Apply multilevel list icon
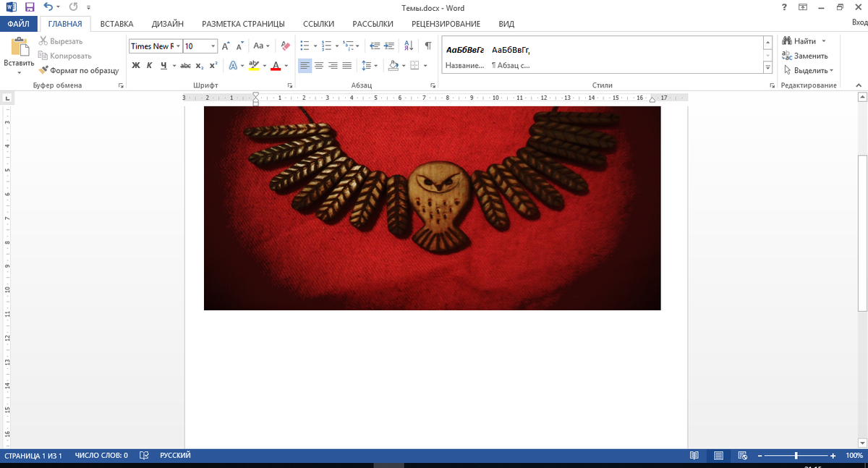Viewport: 868px width, 468px height. pos(347,46)
